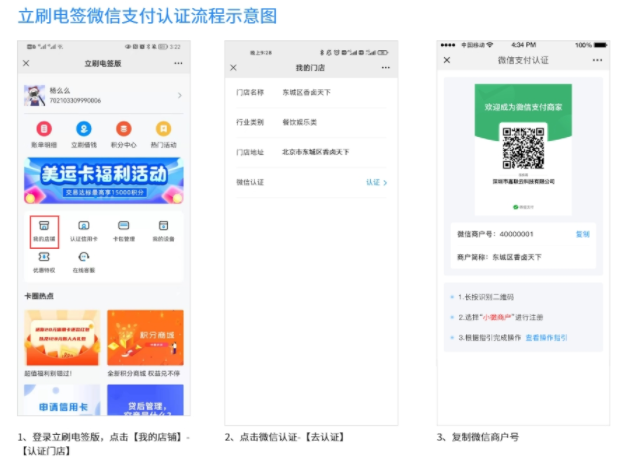
Task: Open the 查看操作指引 link
Action: pyautogui.click(x=546, y=338)
